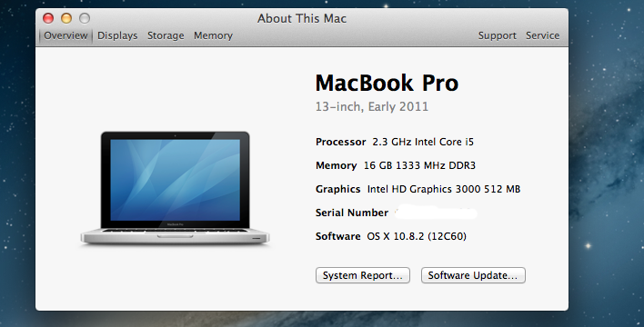Click the About This Mac window title

[302, 18]
